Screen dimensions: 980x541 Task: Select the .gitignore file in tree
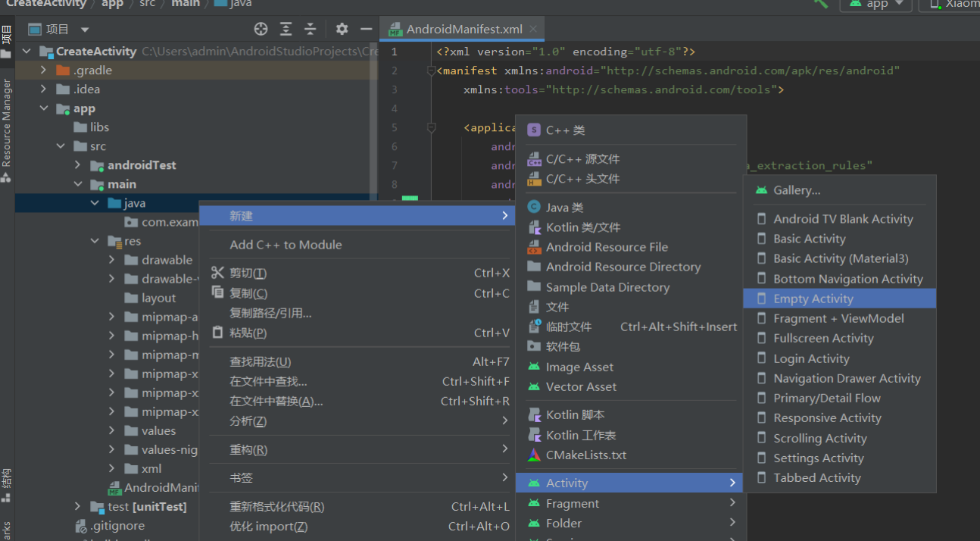click(117, 525)
